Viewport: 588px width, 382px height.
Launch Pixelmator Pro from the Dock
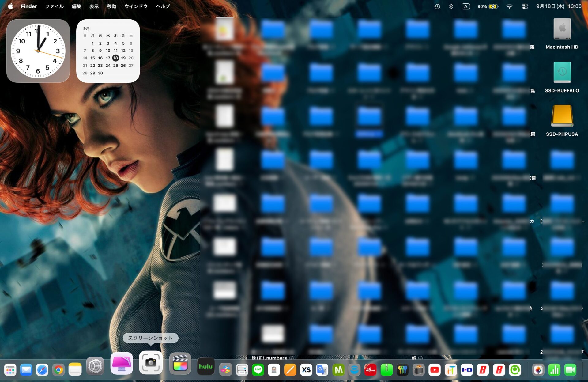click(x=538, y=370)
